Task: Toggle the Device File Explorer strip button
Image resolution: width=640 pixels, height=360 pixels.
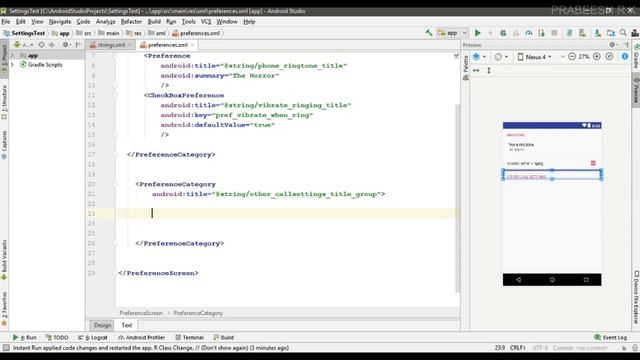Action: (636, 297)
